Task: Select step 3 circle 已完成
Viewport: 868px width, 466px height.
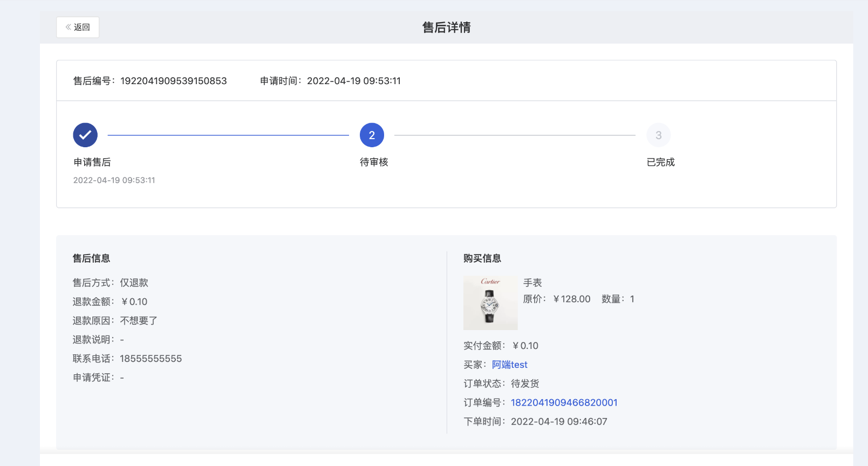Action: [x=658, y=135]
